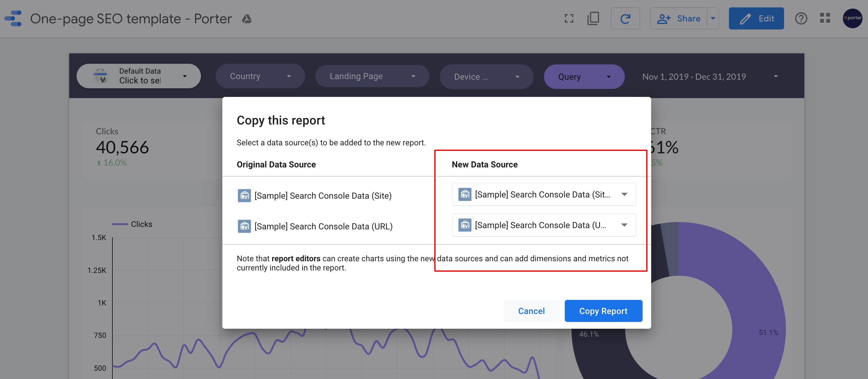The width and height of the screenshot is (868, 379).
Task: Open the Share dropdown arrow
Action: tap(713, 19)
